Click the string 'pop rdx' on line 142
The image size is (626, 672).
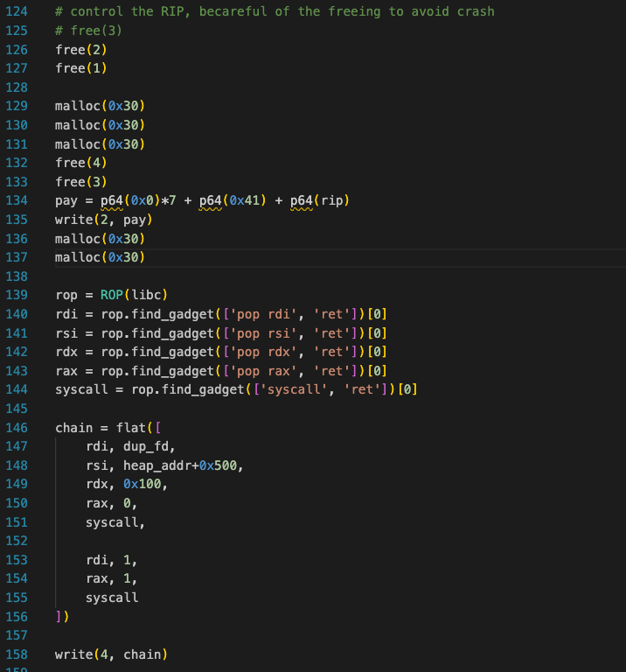coord(263,352)
